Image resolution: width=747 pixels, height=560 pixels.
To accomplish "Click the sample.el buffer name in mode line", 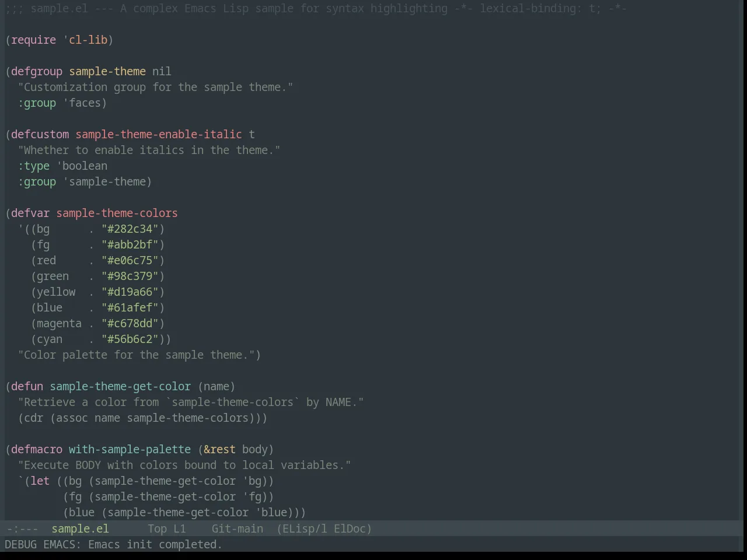I will pyautogui.click(x=80, y=528).
